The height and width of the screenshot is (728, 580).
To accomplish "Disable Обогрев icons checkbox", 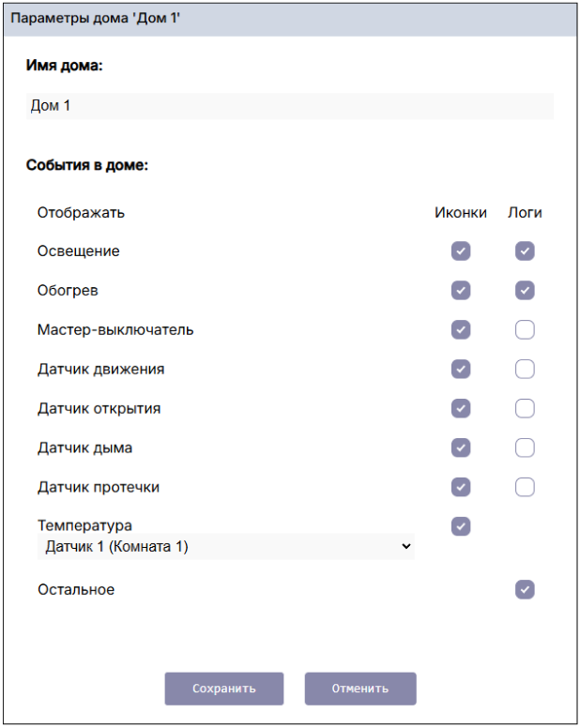I will click(x=460, y=291).
